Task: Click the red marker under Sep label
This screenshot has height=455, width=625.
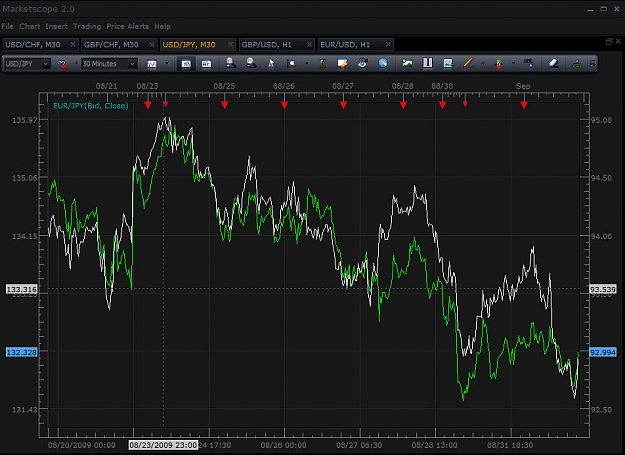Action: click(524, 105)
